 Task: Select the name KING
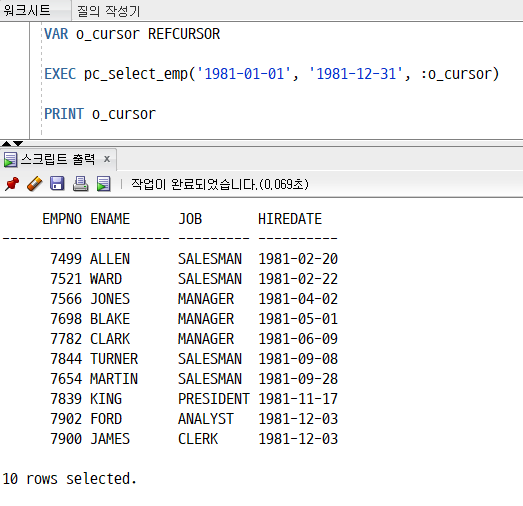(x=106, y=399)
